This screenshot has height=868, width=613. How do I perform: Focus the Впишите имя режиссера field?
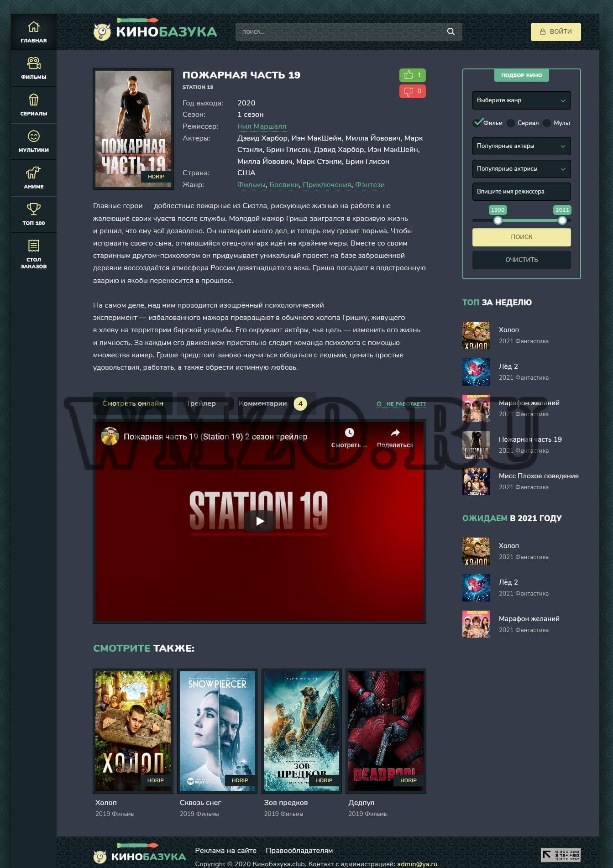(521, 192)
